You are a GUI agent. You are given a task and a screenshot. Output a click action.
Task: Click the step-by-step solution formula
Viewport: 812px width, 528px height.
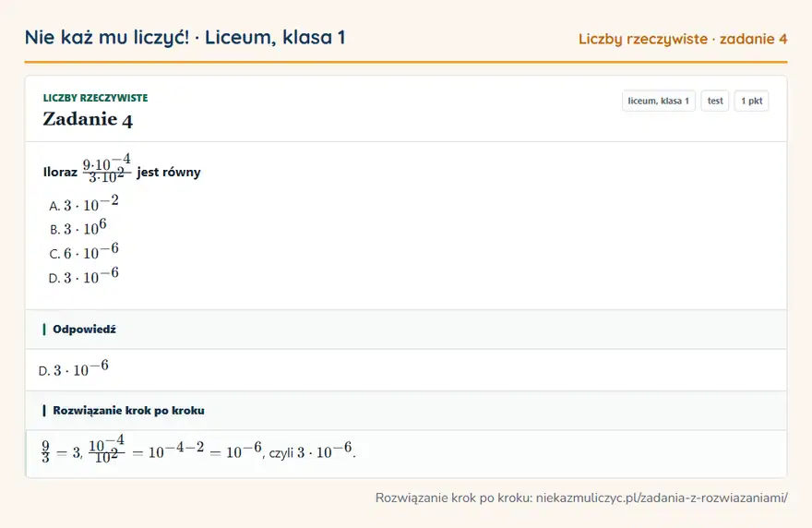199,450
